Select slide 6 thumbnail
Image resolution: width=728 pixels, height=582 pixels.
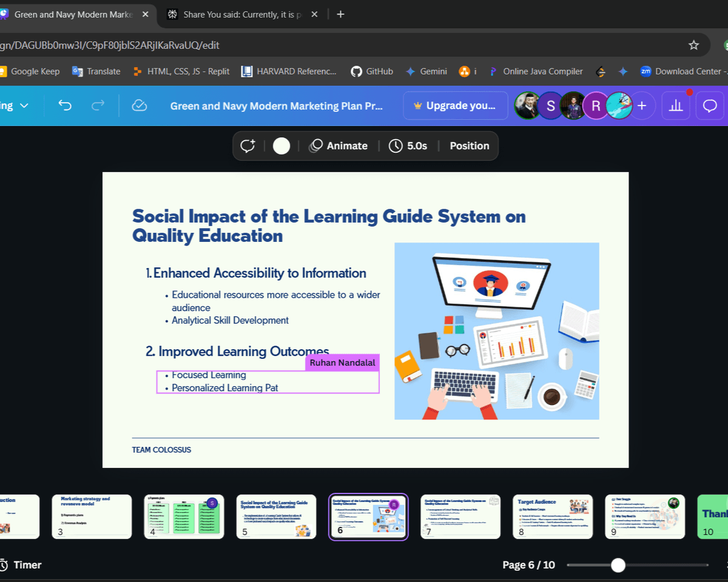(368, 517)
